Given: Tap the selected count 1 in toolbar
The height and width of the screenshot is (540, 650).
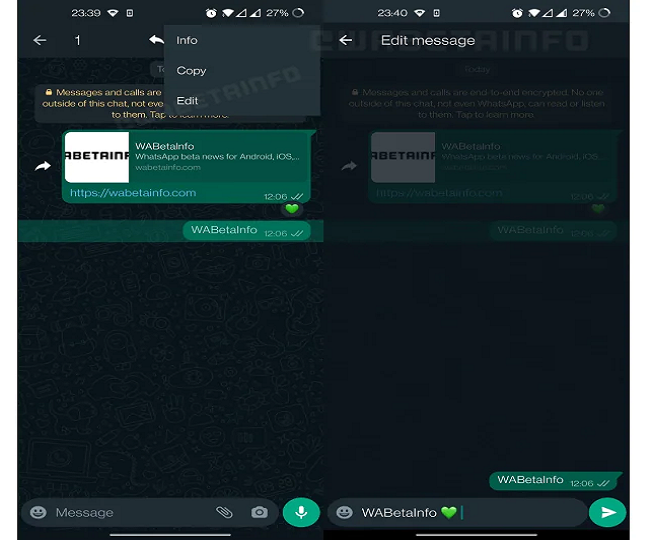Looking at the screenshot, I should (x=77, y=40).
